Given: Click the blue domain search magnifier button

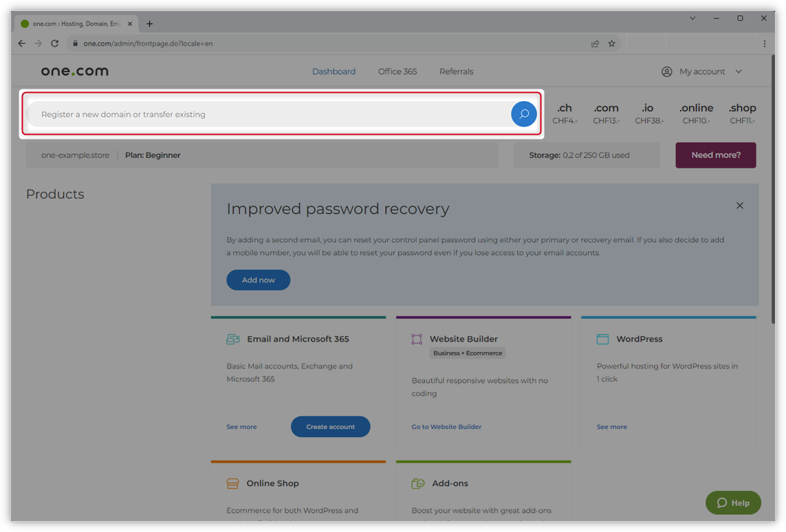Looking at the screenshot, I should pos(523,114).
